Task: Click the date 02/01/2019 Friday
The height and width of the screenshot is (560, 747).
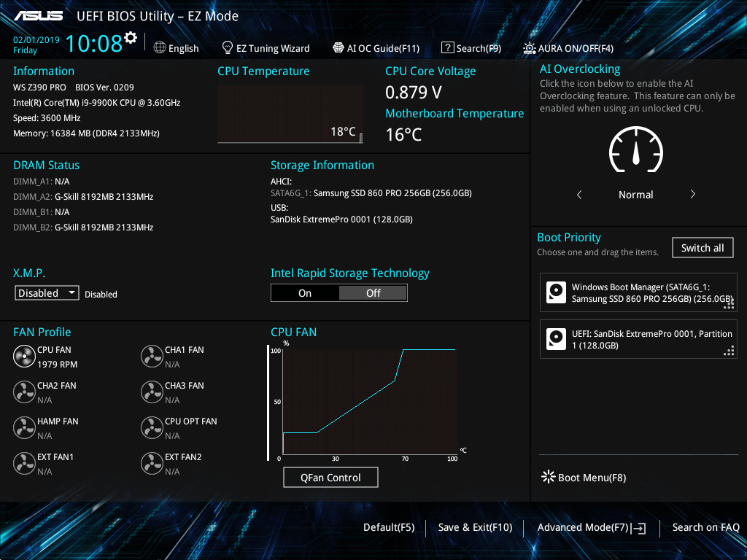Action: [36, 44]
